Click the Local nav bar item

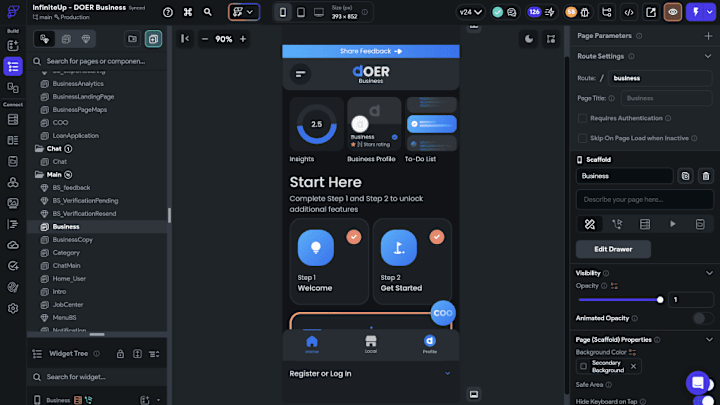(x=371, y=344)
